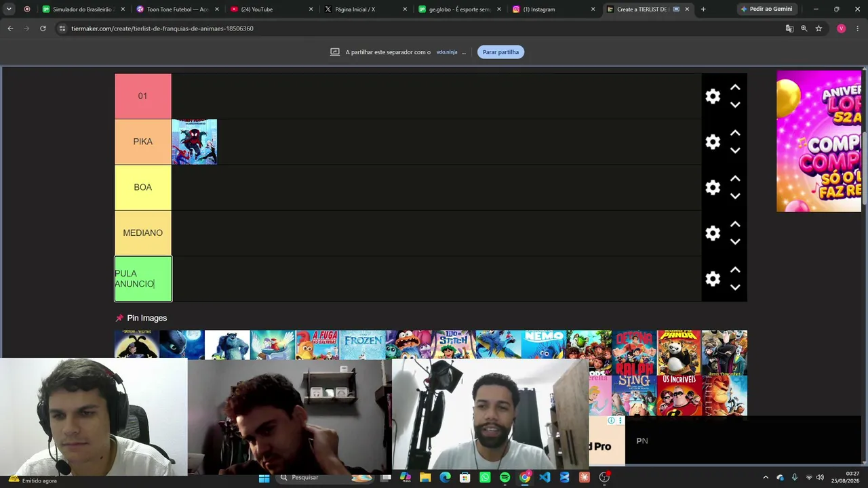Open Spotify from taskbar
The width and height of the screenshot is (868, 488).
pos(505,478)
